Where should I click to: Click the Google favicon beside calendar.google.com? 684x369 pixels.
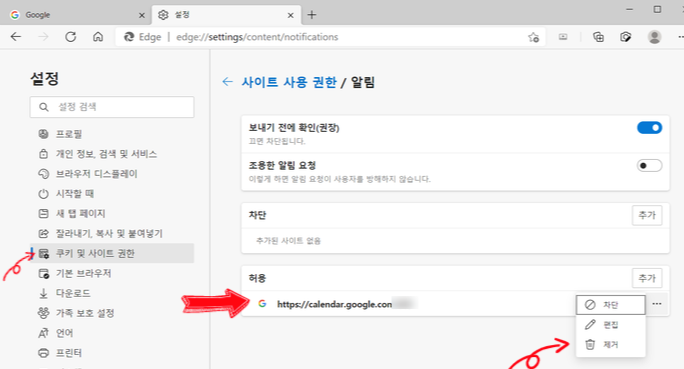[x=262, y=304]
